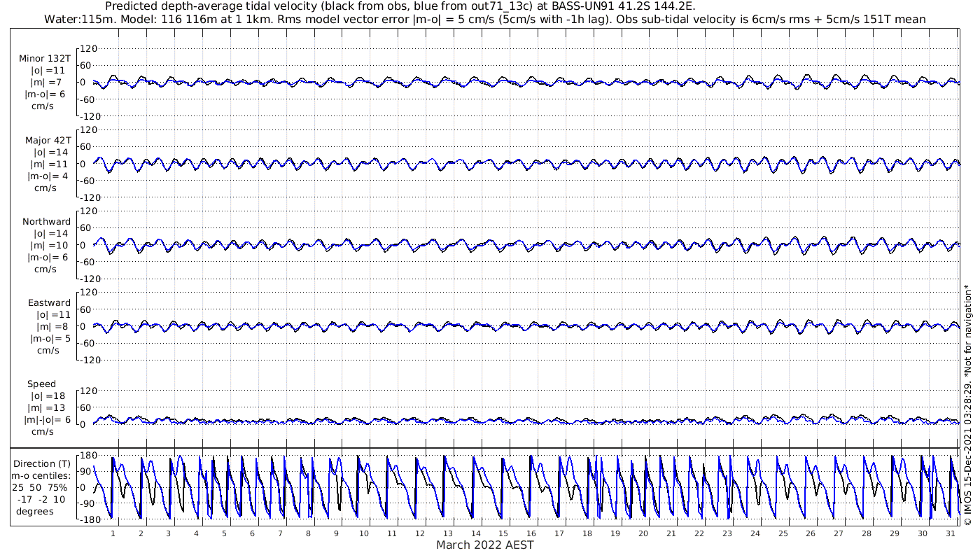Click the plot title line starting "Predicted depth-average tidal velocity"
980x560 pixels.
pyautogui.click(x=400, y=6)
